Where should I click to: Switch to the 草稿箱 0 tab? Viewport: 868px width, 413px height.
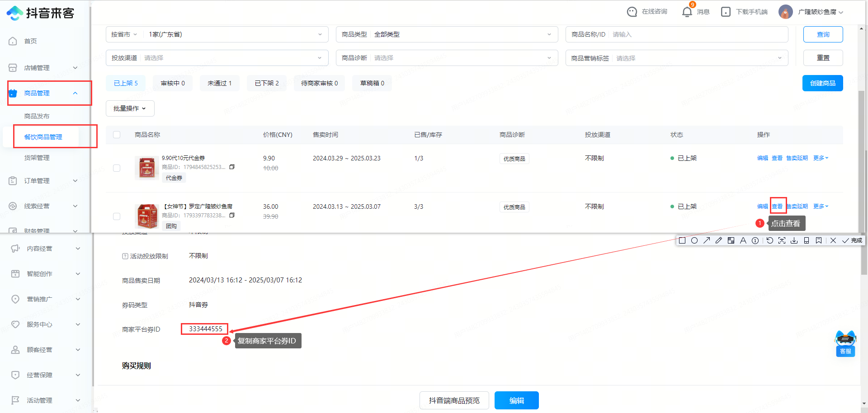tap(372, 83)
